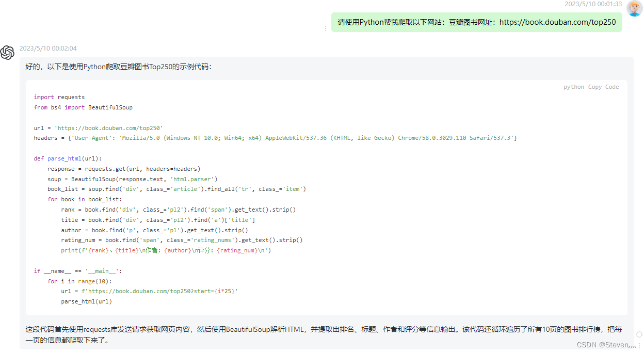
Task: Click the 'rank = book.find' code line
Action: click(x=179, y=210)
